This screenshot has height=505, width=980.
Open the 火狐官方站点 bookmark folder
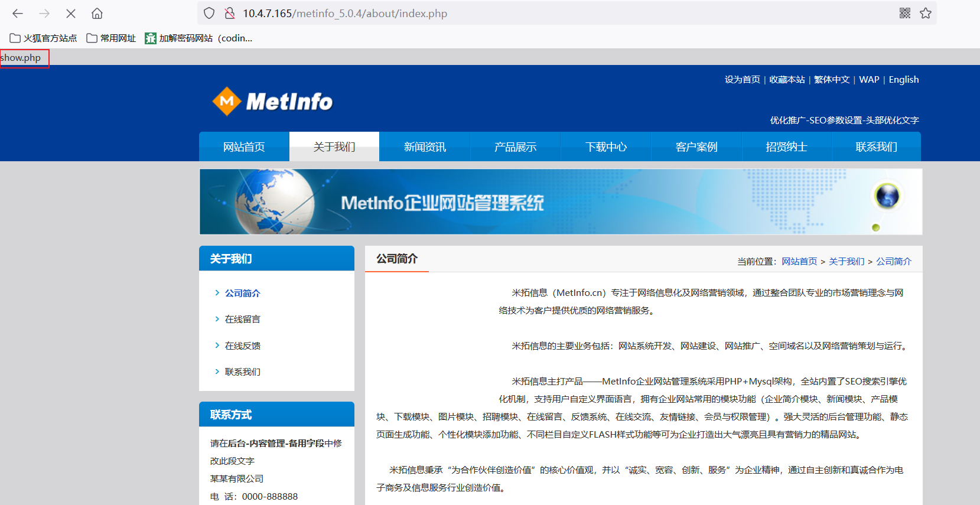[43, 38]
